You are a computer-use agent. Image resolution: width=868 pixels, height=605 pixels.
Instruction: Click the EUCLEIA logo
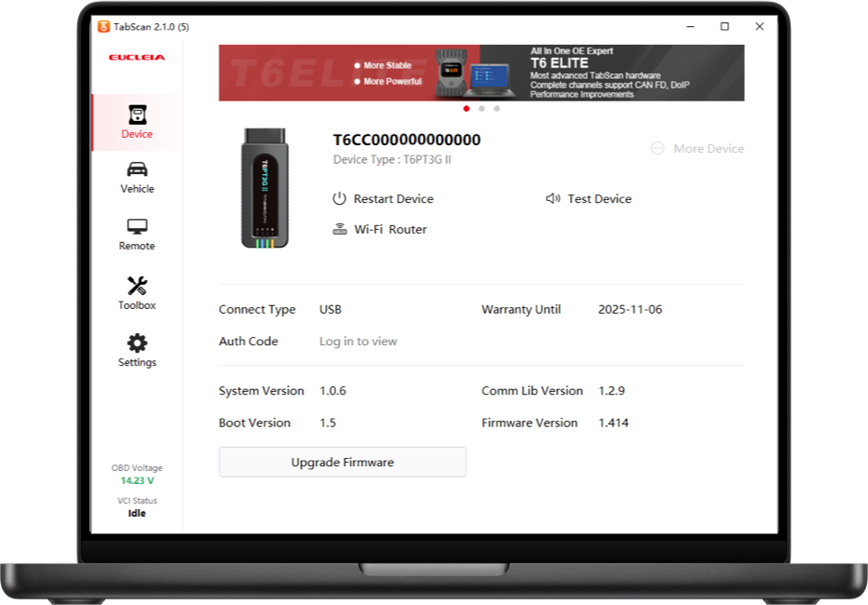point(137,57)
